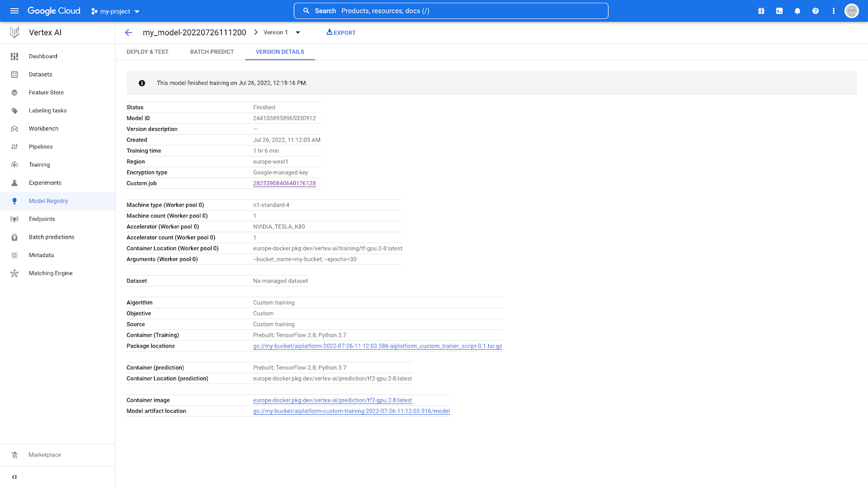Open the Model artifact location link
Screen dimensions: 868x488
tap(352, 411)
